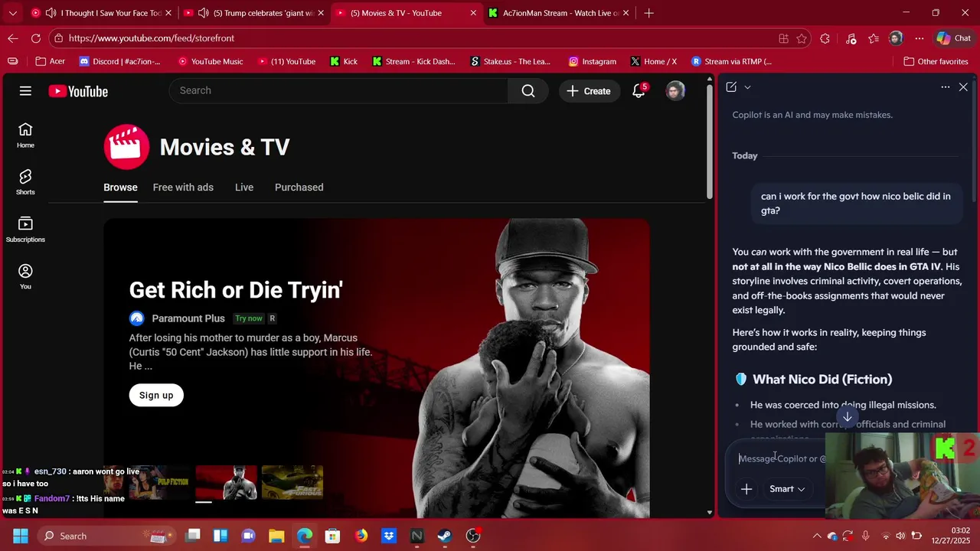
Task: Open Instagram bookmark
Action: click(593, 61)
